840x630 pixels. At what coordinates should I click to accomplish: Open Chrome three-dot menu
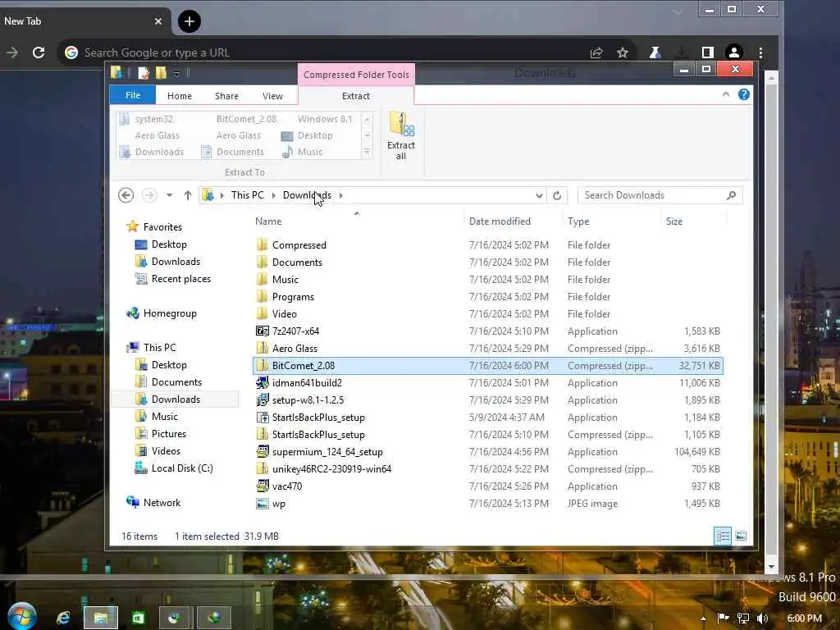tap(760, 52)
